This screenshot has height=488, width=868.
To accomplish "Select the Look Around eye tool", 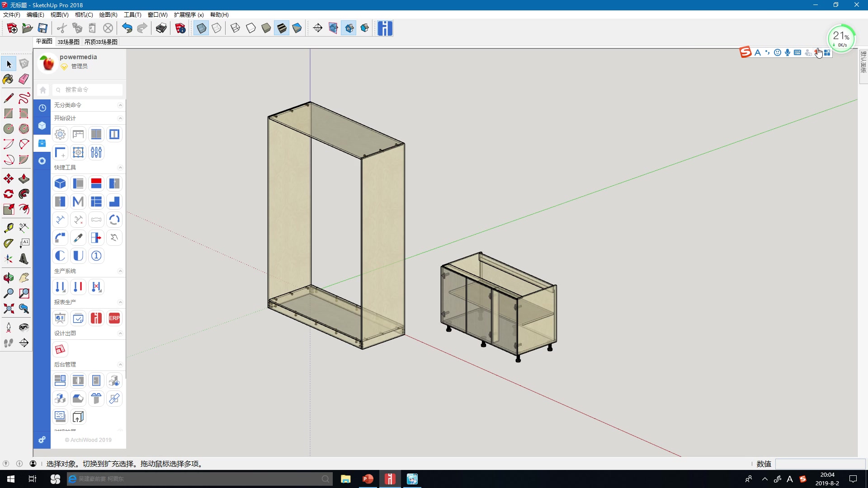I will 24,327.
